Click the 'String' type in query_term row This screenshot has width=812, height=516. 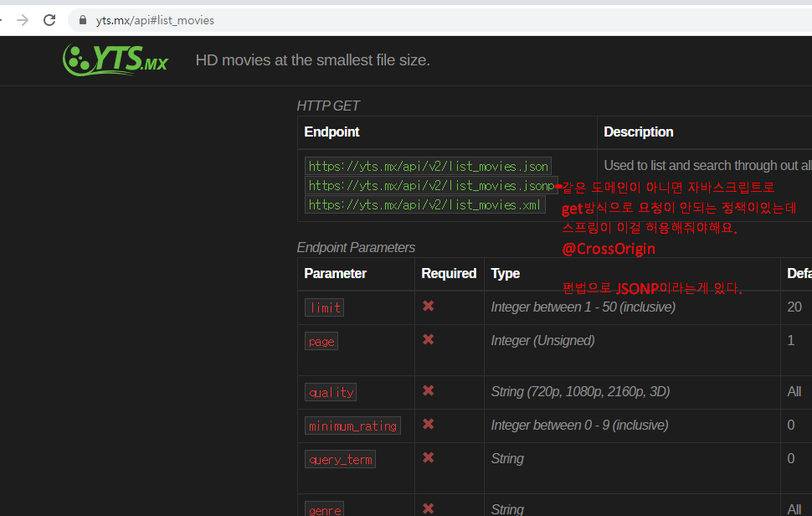point(507,459)
